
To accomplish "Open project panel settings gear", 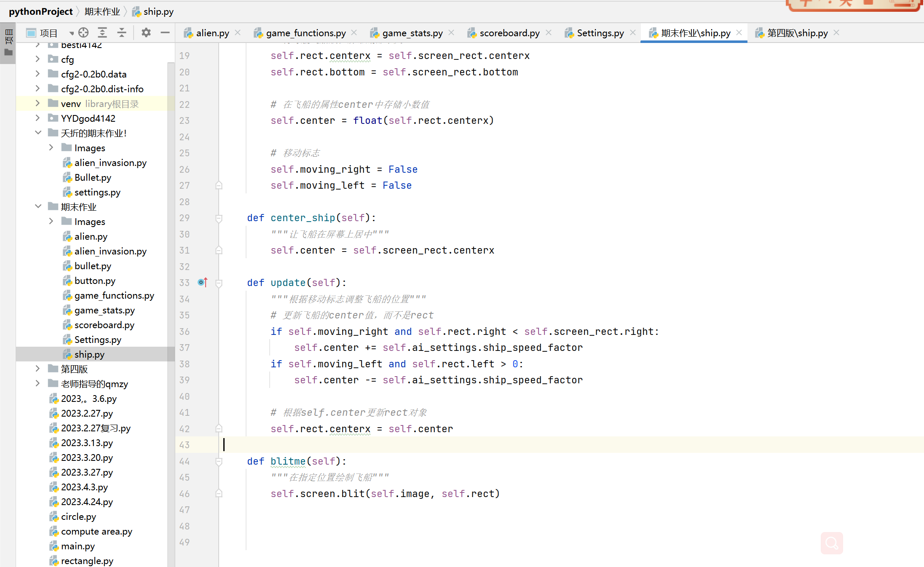I will [x=146, y=32].
